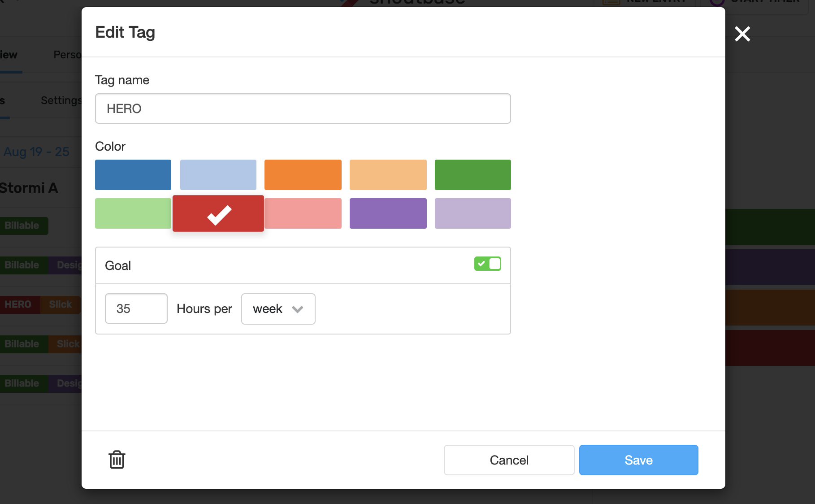Select the light green color swatch
815x504 pixels.
(x=133, y=213)
